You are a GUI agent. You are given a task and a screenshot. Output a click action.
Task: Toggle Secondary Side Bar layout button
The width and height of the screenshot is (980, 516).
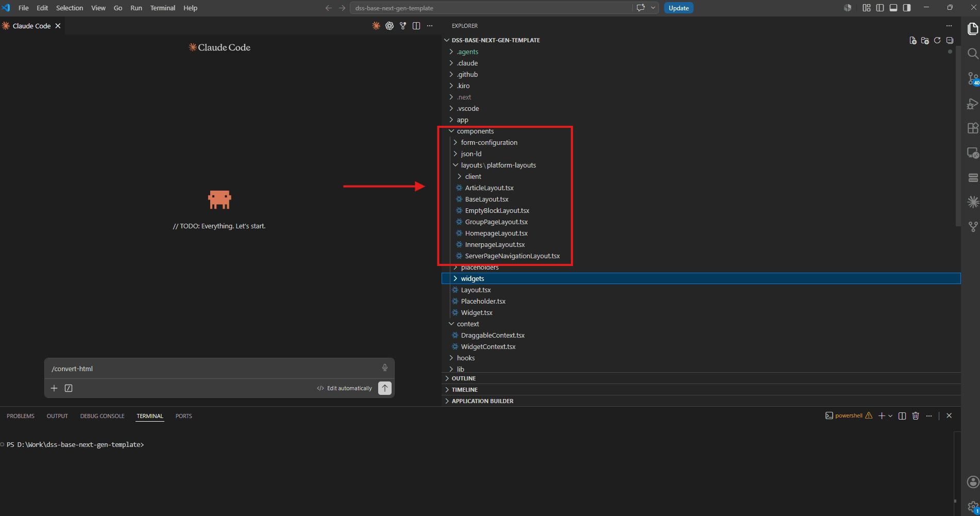point(907,8)
